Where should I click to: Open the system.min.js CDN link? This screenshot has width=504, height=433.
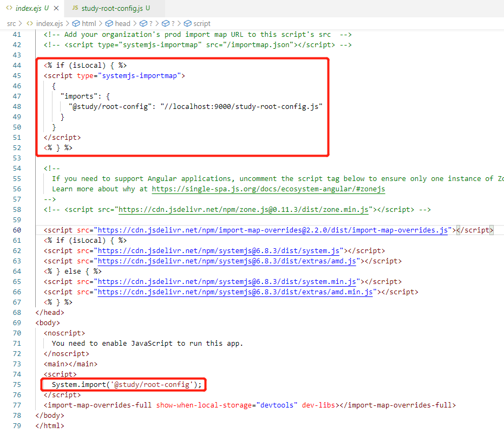227,281
